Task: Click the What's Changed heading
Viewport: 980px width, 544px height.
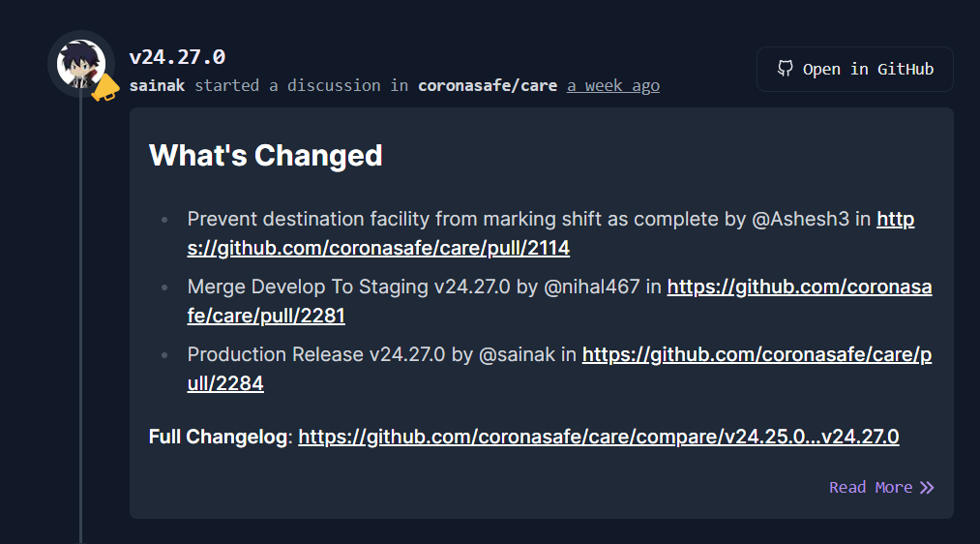Action: (266, 155)
